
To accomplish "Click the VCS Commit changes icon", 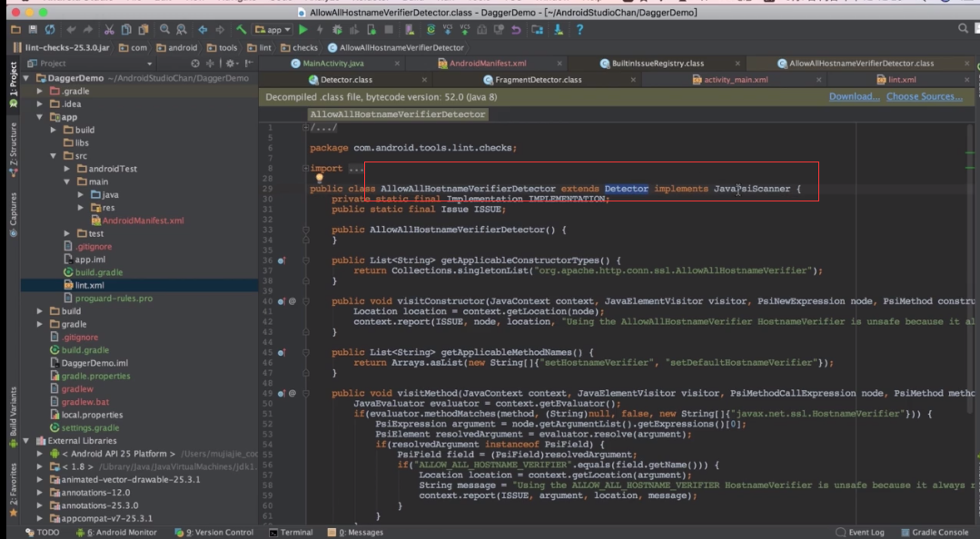I will pos(464,29).
